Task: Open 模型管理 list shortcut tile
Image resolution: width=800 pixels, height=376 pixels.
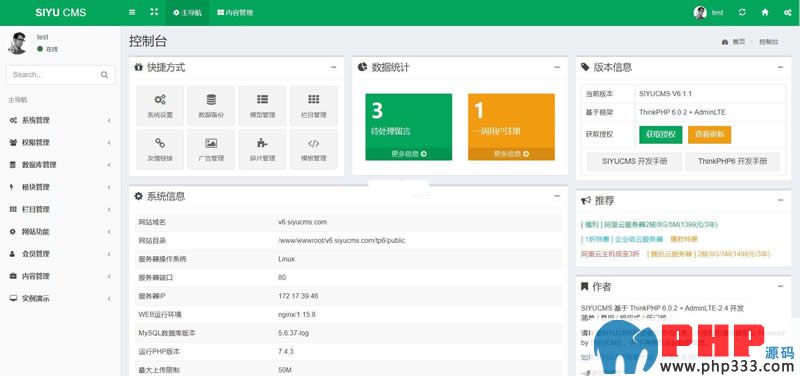Action: point(262,106)
